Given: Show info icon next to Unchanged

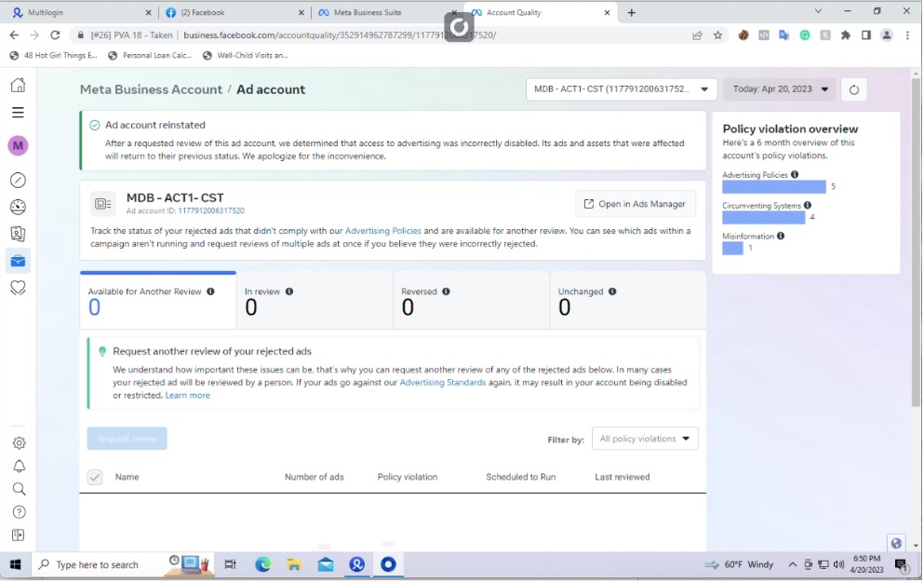Looking at the screenshot, I should [x=612, y=291].
